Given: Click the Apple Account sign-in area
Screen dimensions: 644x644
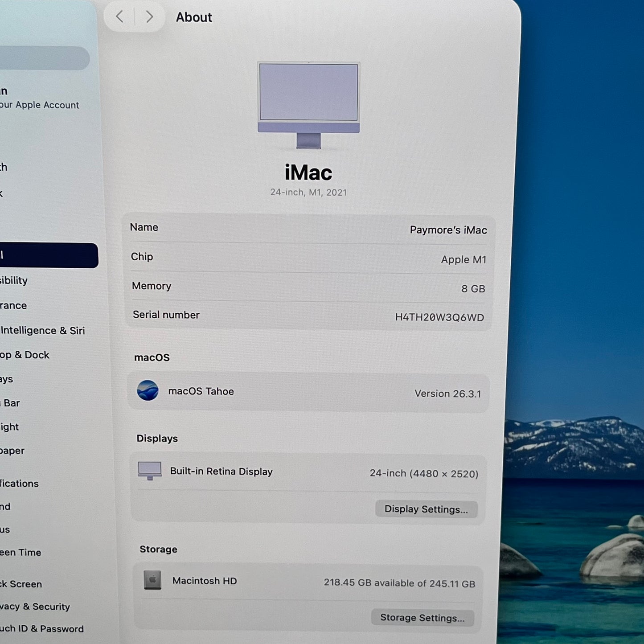Looking at the screenshot, I should (40, 98).
